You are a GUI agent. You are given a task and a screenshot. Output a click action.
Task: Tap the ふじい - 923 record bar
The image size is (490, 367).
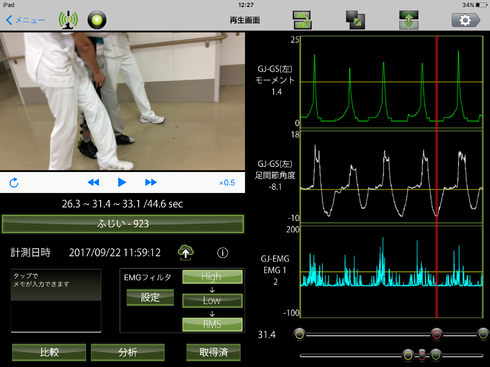click(x=123, y=224)
